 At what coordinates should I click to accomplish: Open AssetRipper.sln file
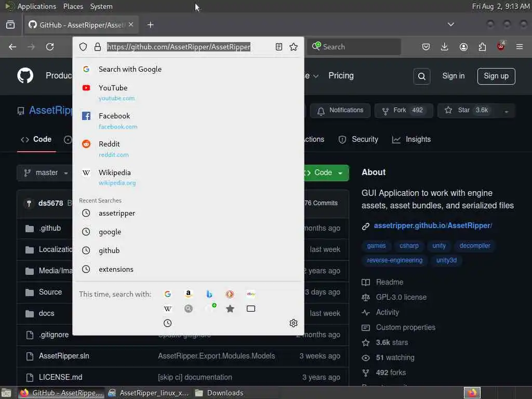coord(64,356)
